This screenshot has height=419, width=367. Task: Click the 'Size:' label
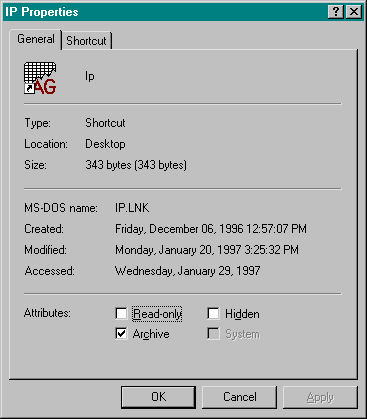[35, 165]
